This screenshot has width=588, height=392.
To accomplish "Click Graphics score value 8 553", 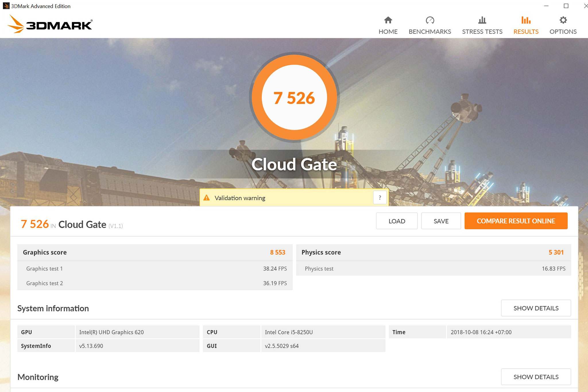I will [x=278, y=252].
